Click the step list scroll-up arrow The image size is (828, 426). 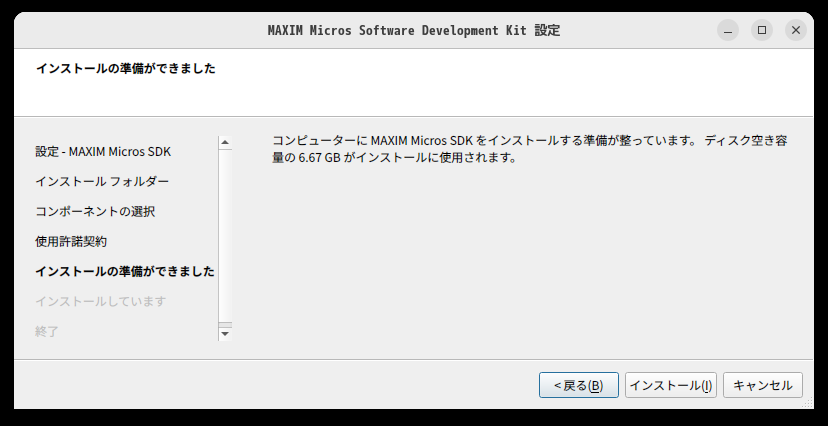[x=225, y=143]
